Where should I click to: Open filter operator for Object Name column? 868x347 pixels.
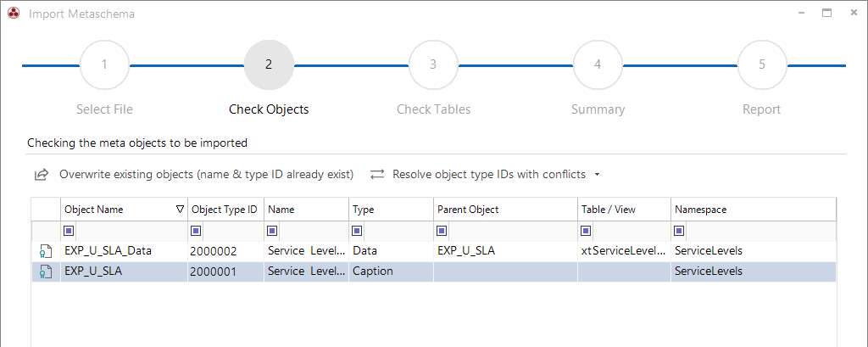coord(70,231)
